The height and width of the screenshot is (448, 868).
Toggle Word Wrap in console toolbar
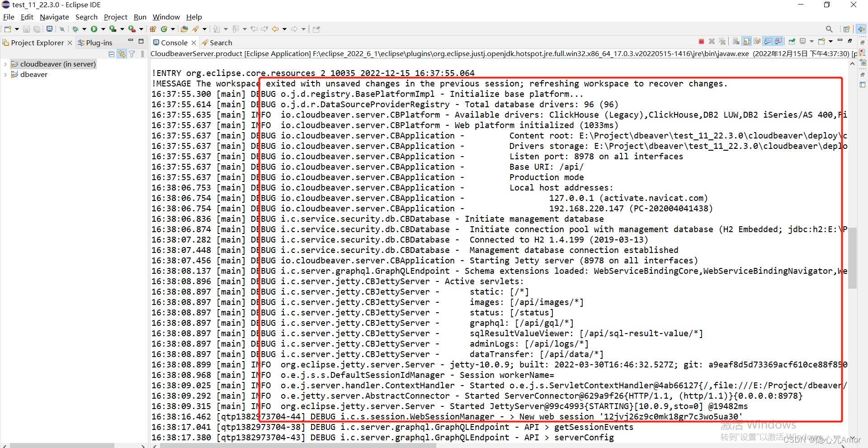pyautogui.click(x=757, y=42)
